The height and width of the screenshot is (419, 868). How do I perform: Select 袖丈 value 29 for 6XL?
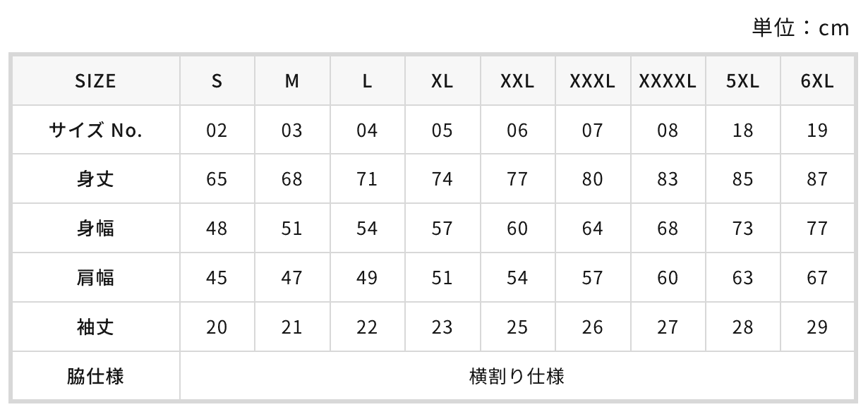tap(817, 327)
